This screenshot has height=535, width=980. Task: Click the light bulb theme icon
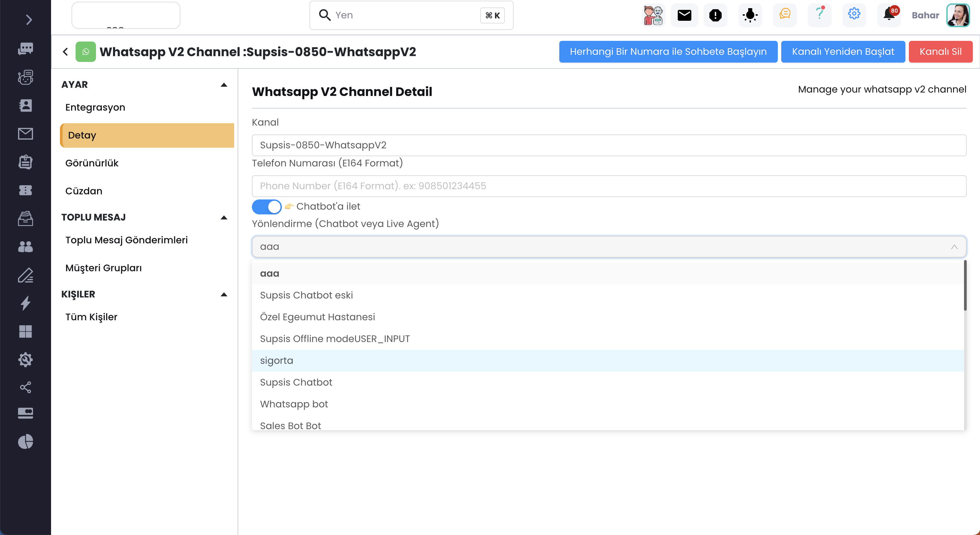[x=750, y=15]
